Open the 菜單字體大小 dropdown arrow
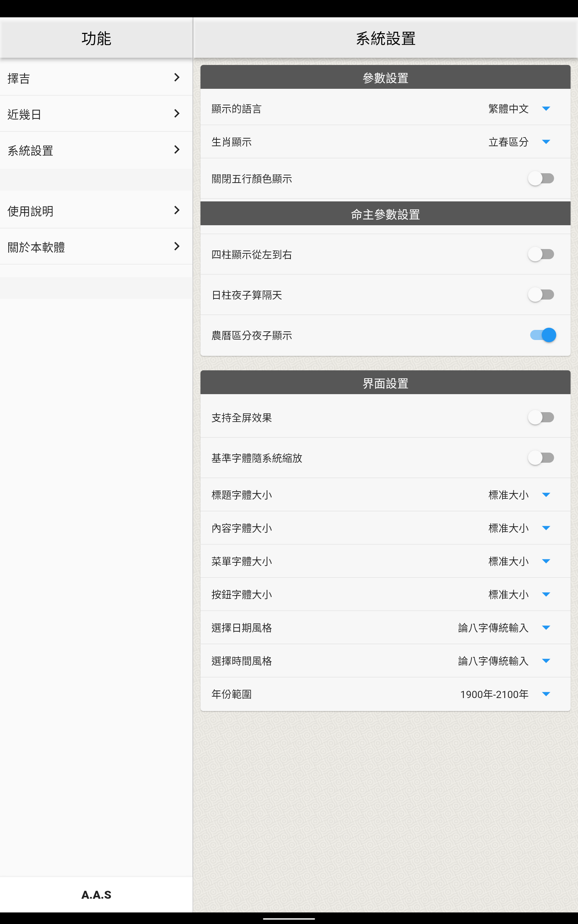 click(546, 561)
